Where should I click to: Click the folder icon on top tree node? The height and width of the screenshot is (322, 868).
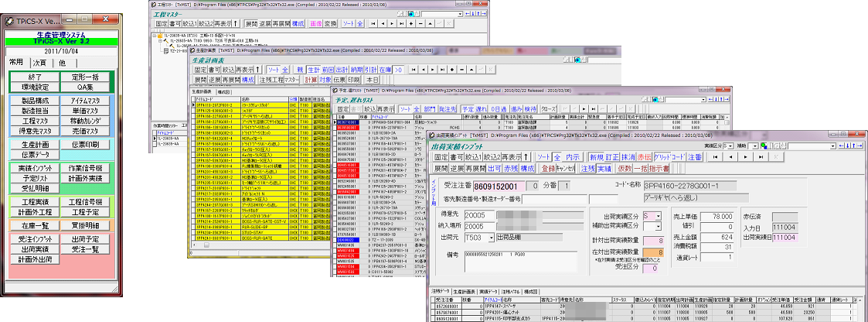pos(160,35)
